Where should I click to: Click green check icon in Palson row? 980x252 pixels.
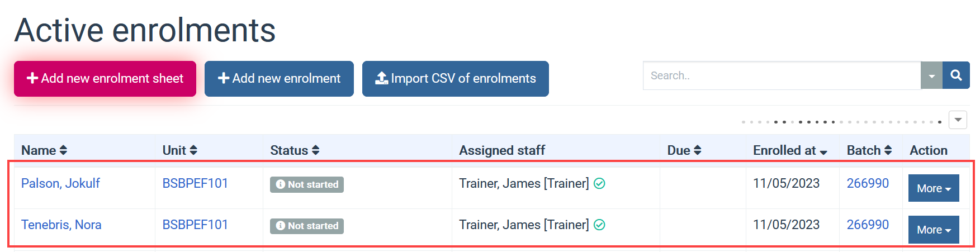point(599,183)
